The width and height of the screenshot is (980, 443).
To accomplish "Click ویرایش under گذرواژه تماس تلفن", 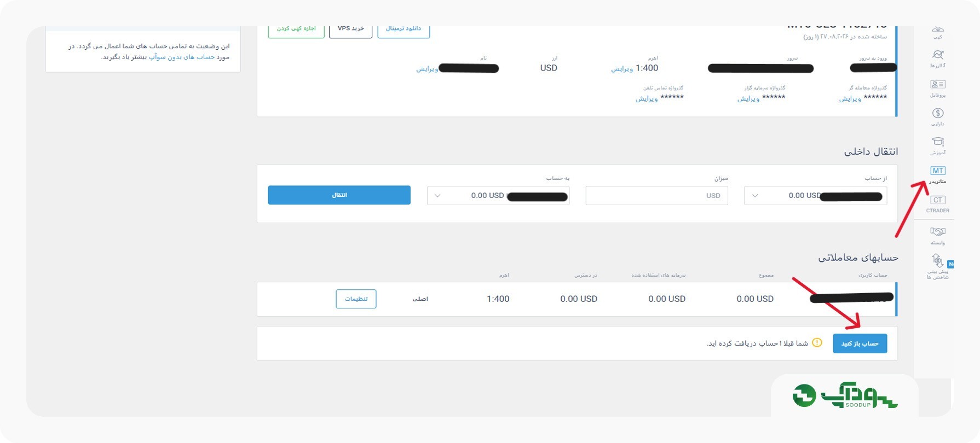I will pyautogui.click(x=647, y=99).
